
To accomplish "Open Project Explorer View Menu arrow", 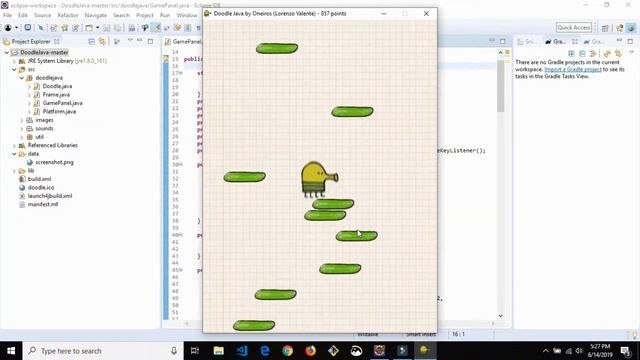I will [130, 41].
